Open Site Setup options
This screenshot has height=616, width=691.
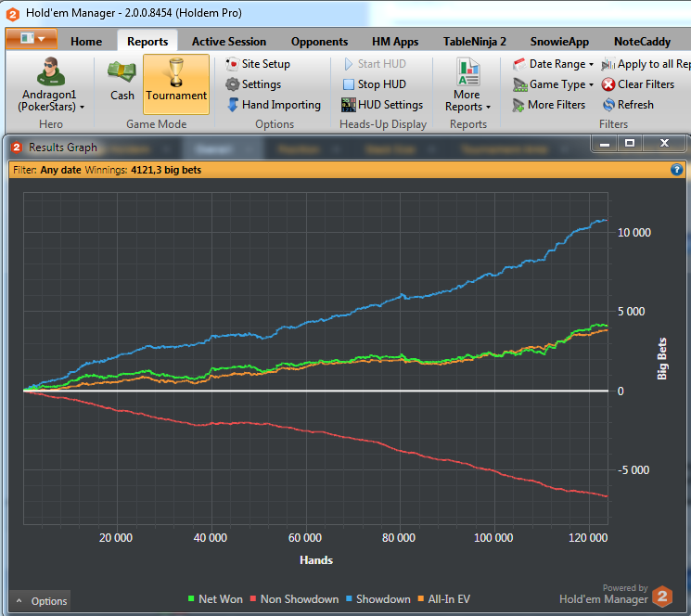click(258, 64)
